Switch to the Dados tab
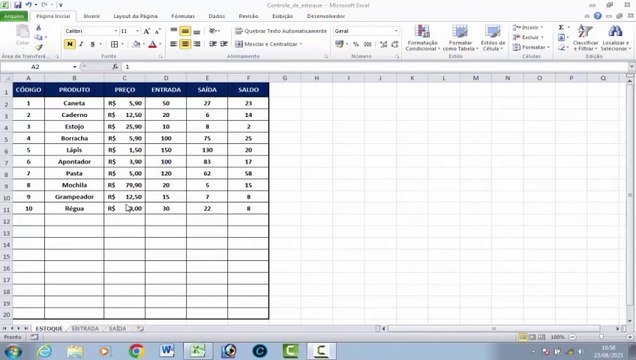Image resolution: width=636 pixels, height=360 pixels. pos(217,16)
